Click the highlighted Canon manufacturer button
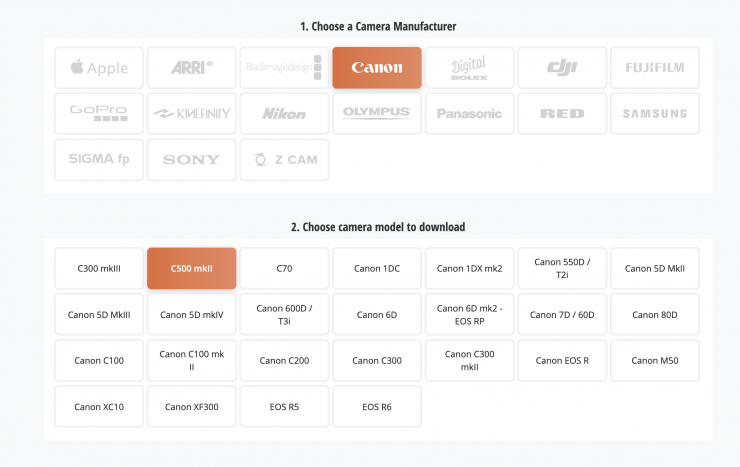Viewport: 740px width, 467px height. coord(377,68)
